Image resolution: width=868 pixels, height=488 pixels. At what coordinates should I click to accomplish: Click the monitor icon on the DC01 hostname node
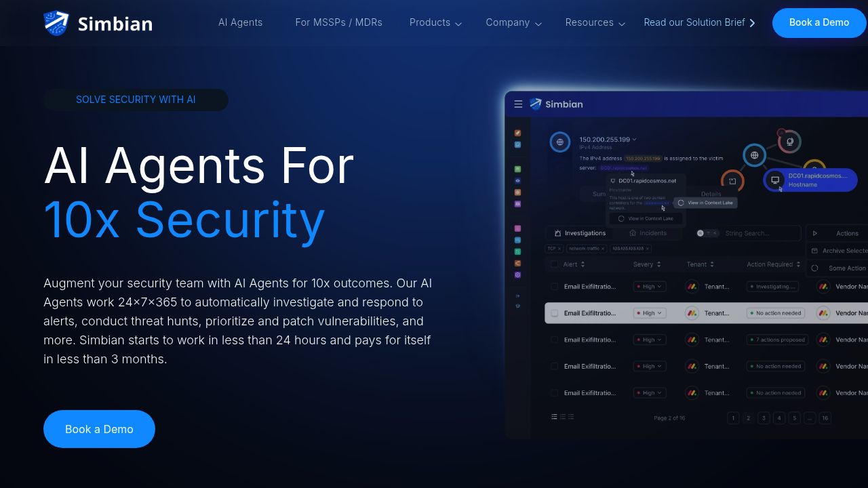(x=775, y=180)
